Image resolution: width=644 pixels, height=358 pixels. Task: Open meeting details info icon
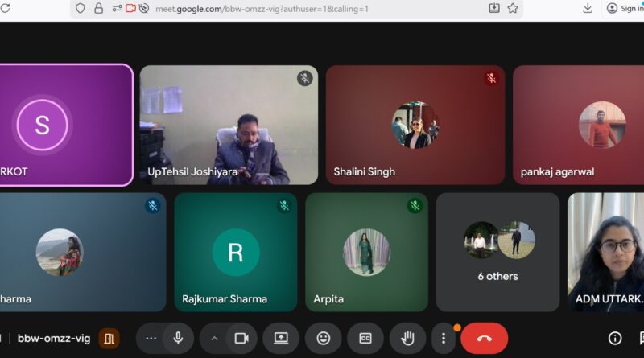click(x=615, y=339)
